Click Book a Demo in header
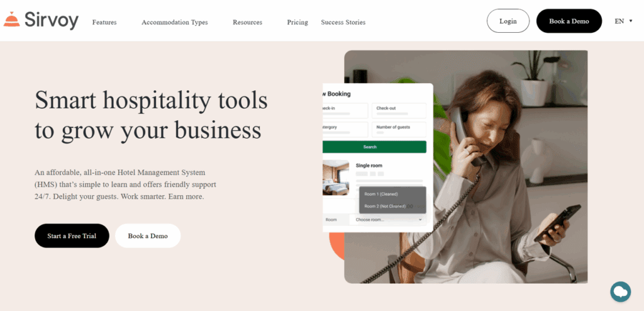Viewport: 644px width, 311px height. pos(569,21)
